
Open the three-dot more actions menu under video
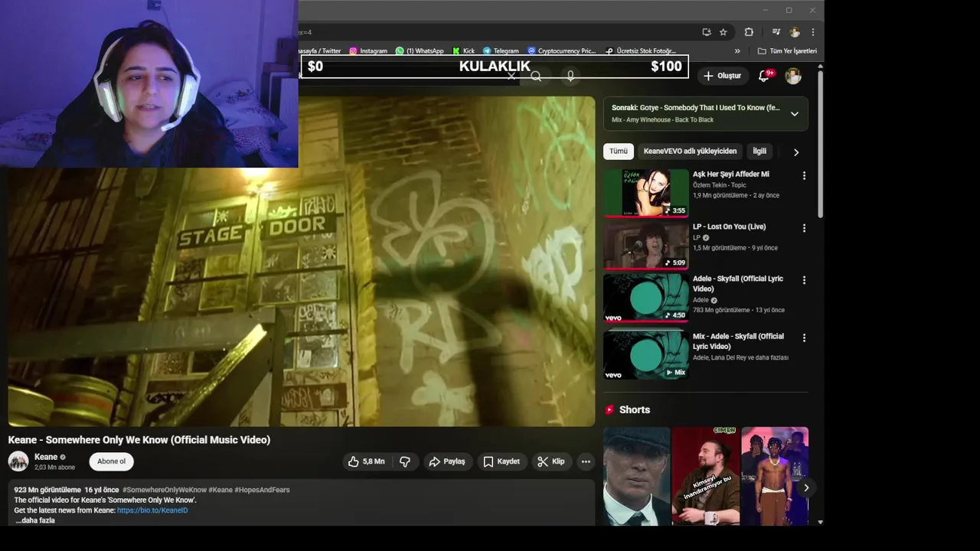point(586,461)
